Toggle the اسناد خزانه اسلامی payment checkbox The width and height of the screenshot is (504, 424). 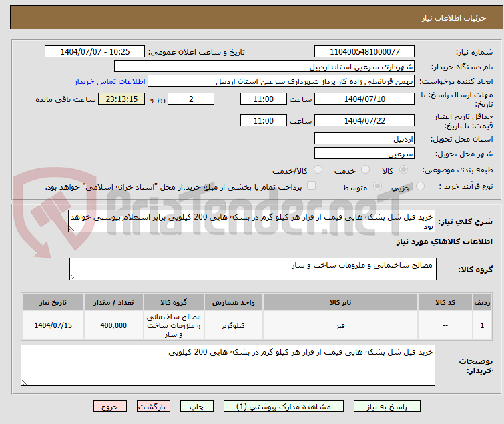pyautogui.click(x=311, y=186)
